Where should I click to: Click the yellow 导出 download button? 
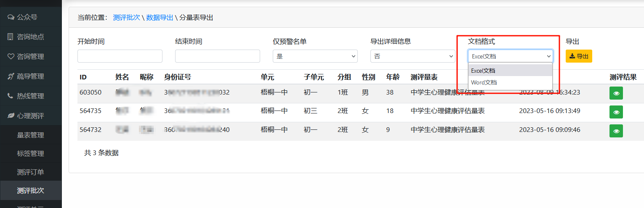tap(579, 56)
